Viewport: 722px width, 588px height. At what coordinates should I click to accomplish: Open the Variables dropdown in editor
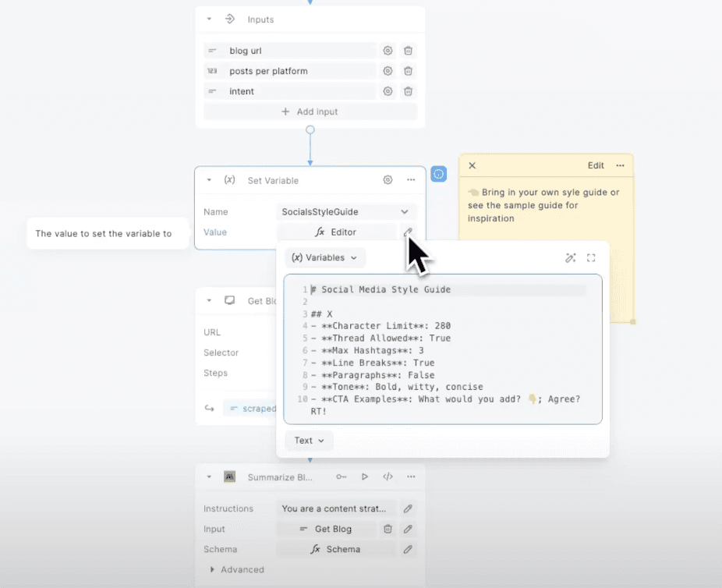pos(325,257)
